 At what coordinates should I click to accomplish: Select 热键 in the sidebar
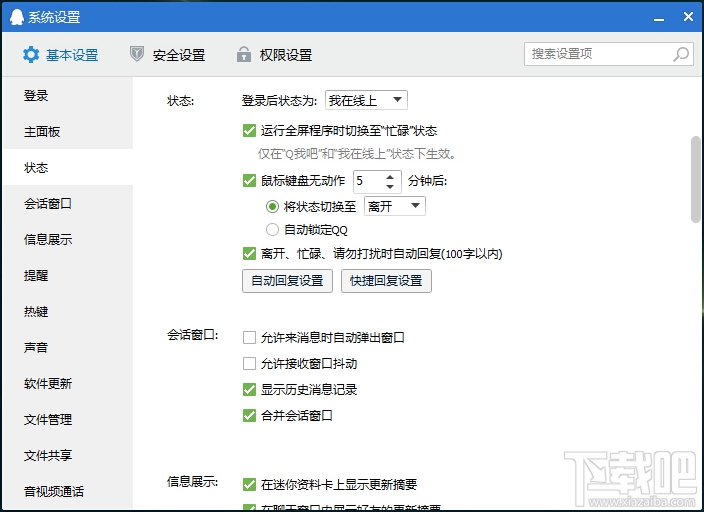(68, 311)
